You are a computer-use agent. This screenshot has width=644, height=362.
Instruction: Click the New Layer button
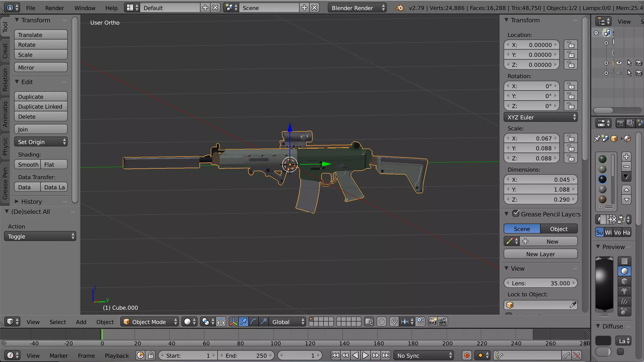540,254
